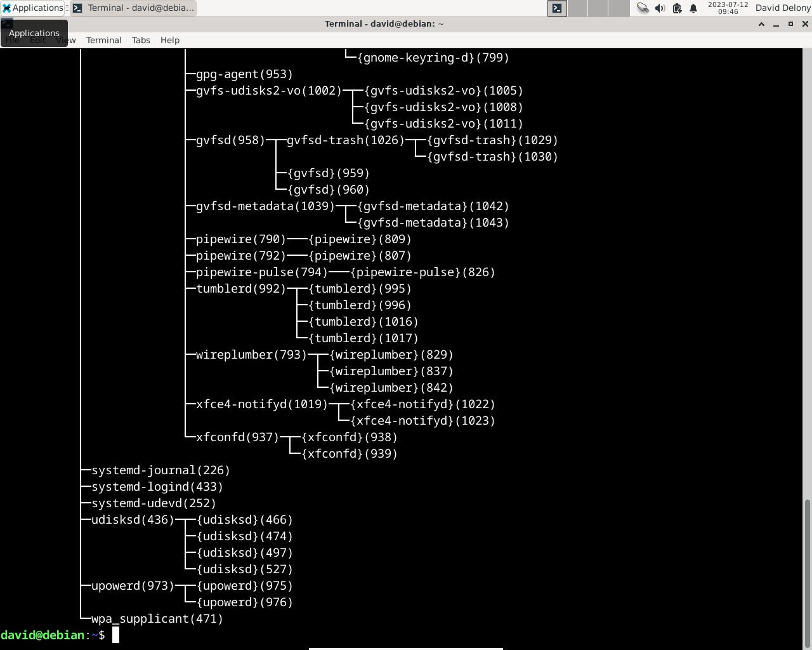Click the wpa_supplicant(471) line
This screenshot has height=650, width=812.
[x=157, y=619]
